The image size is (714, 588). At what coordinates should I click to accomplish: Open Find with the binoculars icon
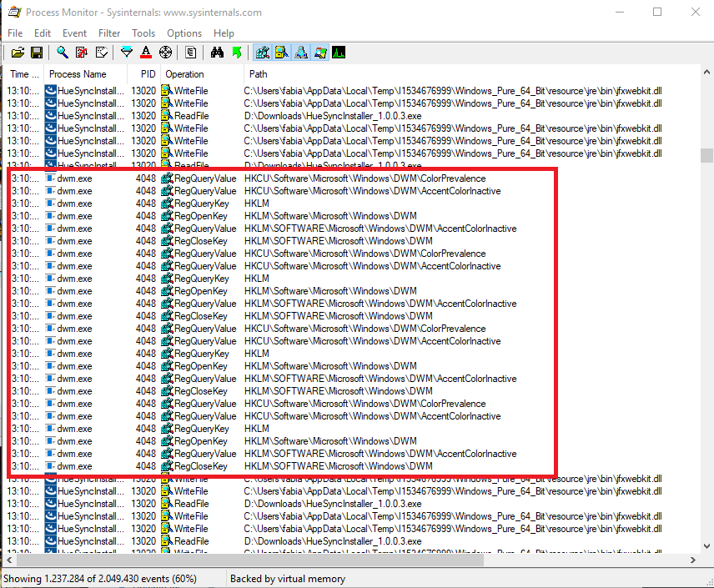(x=217, y=53)
